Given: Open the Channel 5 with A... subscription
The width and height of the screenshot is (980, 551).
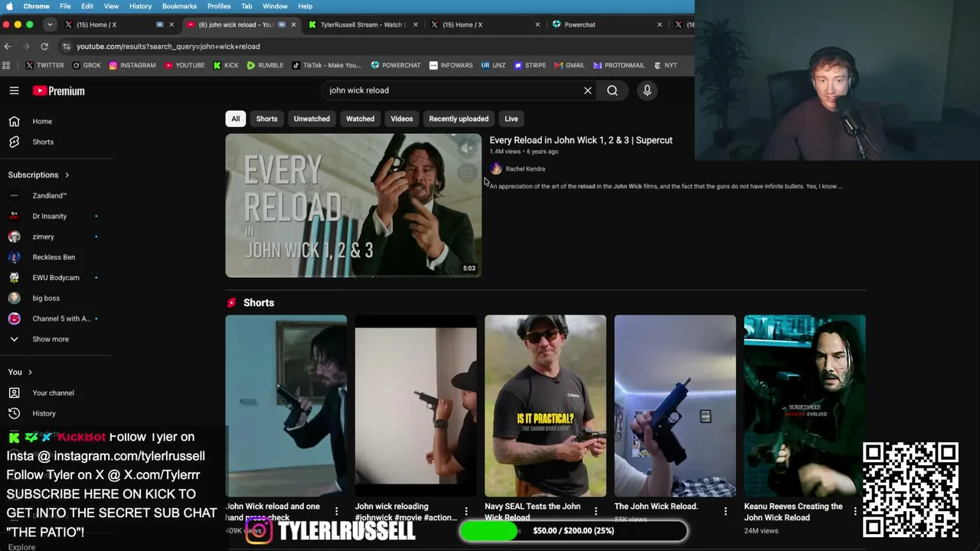Looking at the screenshot, I should pos(61,318).
